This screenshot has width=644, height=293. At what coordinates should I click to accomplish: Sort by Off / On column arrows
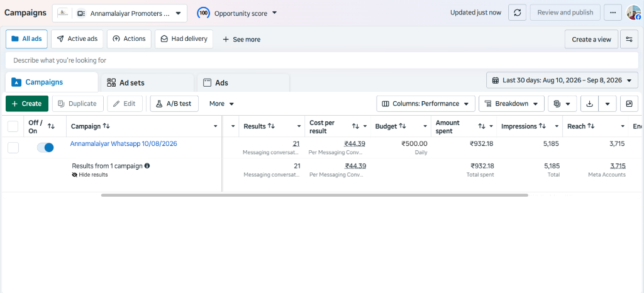(51, 126)
